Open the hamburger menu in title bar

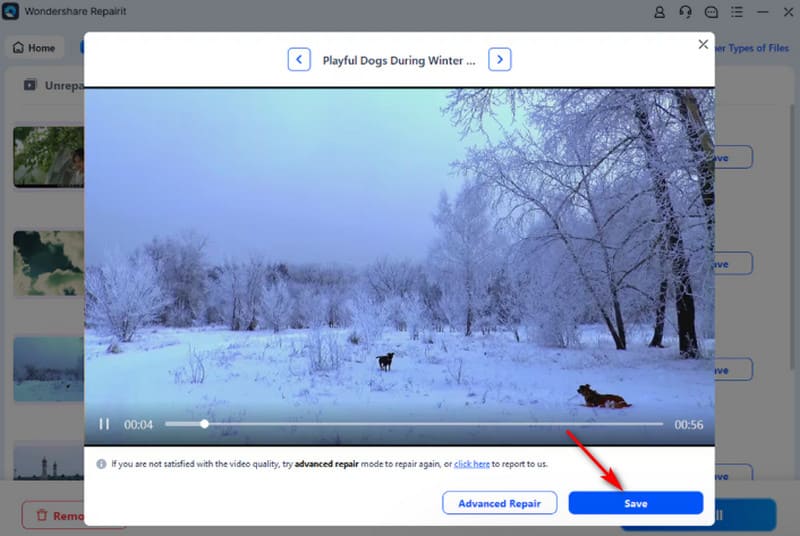pos(735,13)
